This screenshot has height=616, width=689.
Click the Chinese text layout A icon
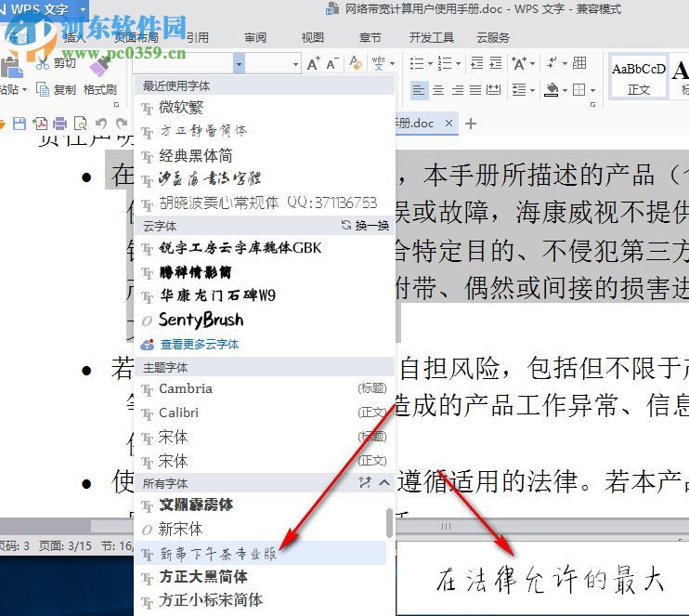click(519, 64)
